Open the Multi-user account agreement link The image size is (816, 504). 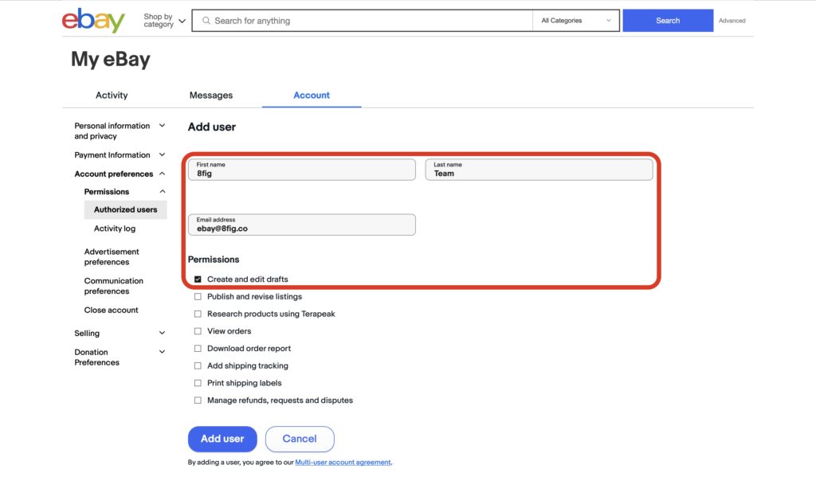coord(343,463)
